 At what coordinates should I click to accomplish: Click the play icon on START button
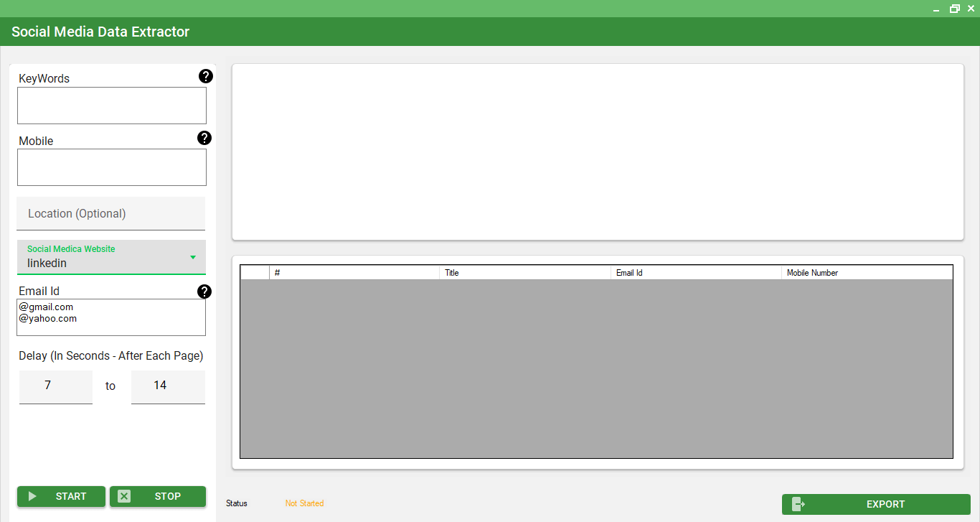[32, 496]
